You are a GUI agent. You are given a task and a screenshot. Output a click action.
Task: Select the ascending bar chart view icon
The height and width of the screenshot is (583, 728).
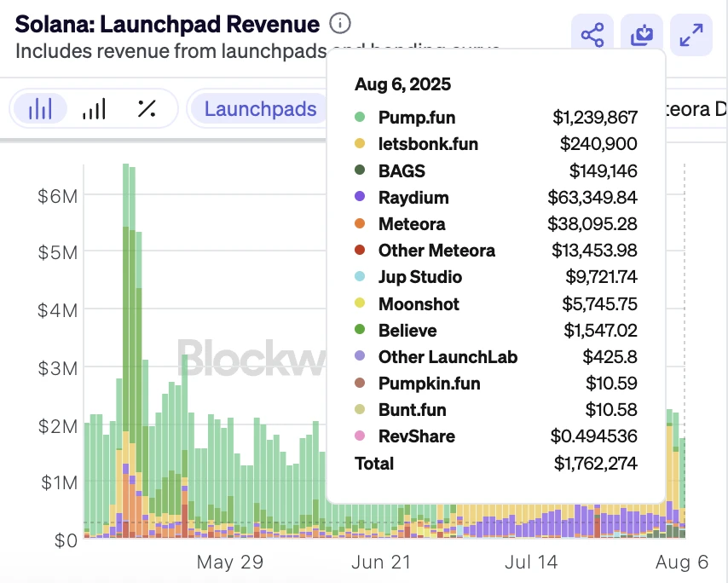pos(94,109)
